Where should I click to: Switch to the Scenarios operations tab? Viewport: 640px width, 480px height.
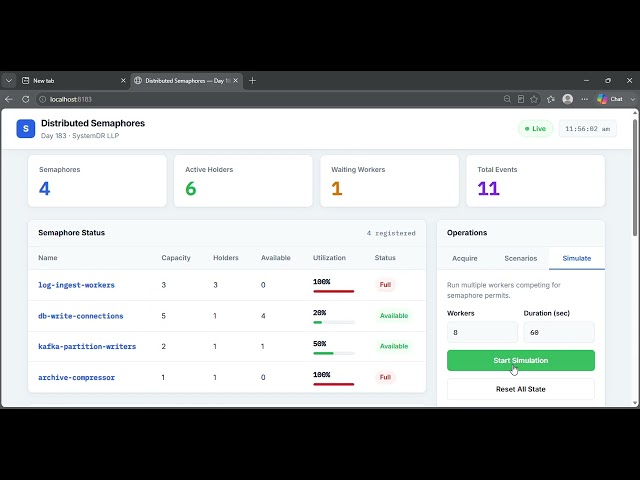(520, 258)
